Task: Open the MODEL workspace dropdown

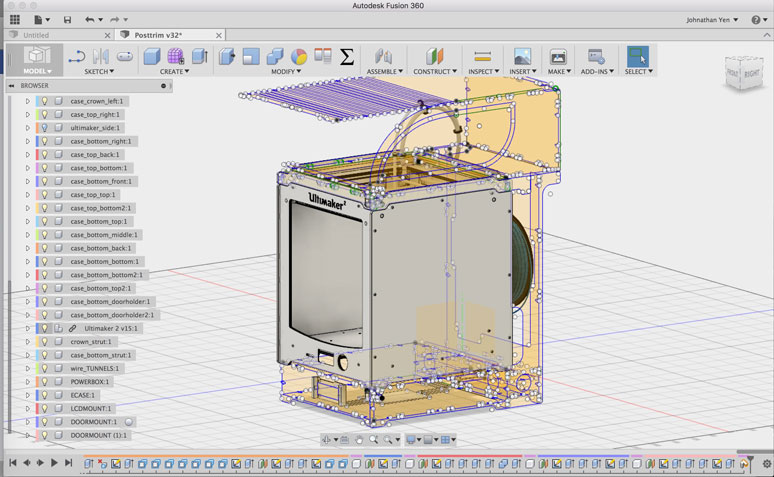Action: [x=37, y=71]
